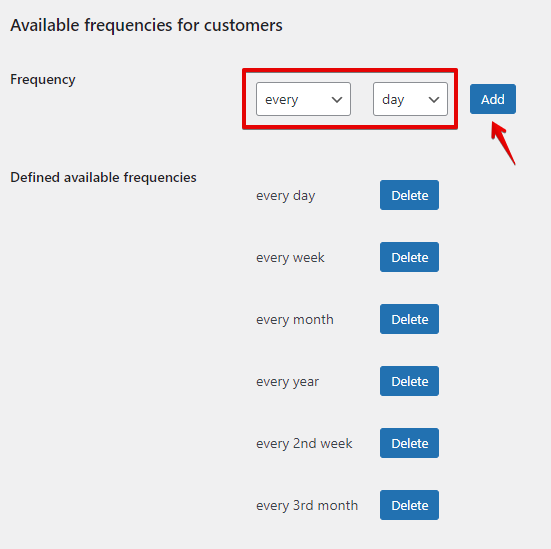The image size is (551, 549).
Task: Click the chevron arrow in the 'every' select
Action: [x=337, y=100]
